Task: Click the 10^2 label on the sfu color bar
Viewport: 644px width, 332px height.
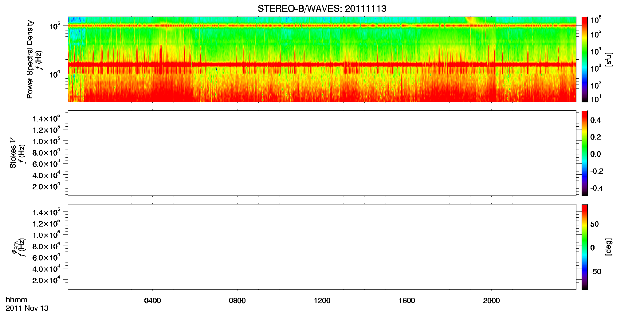Action: tap(596, 85)
